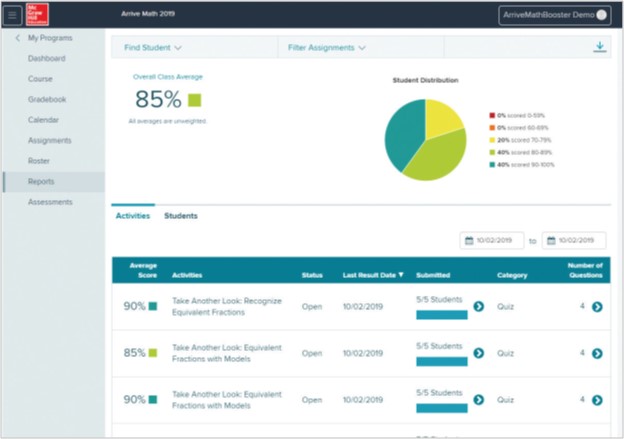
Task: Click the Submitted column header
Action: click(x=433, y=275)
